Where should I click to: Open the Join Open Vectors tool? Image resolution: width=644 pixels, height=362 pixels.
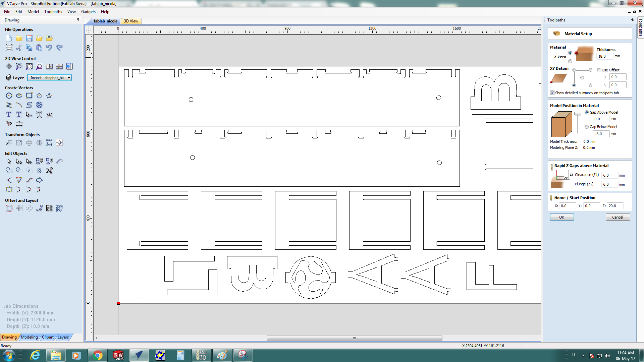coord(9,190)
